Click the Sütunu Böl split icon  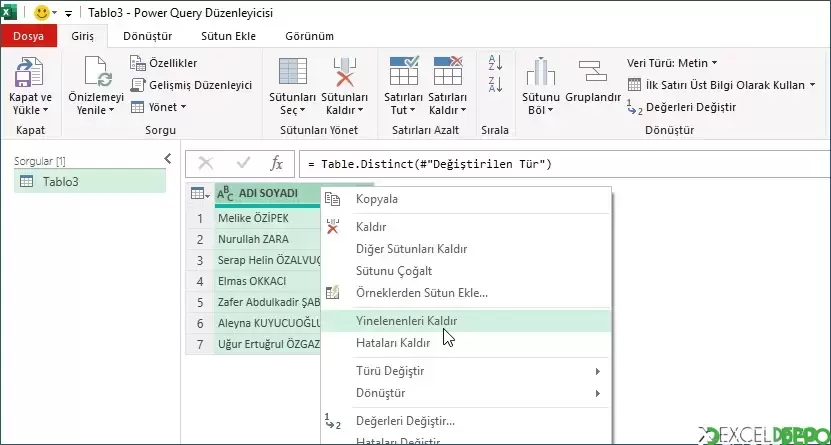541,71
